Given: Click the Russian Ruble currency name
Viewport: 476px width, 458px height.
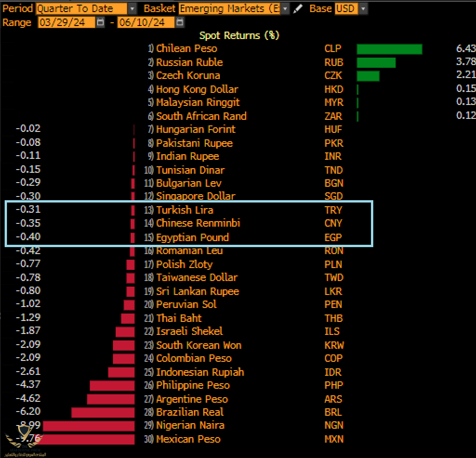Looking at the screenshot, I should click(189, 62).
